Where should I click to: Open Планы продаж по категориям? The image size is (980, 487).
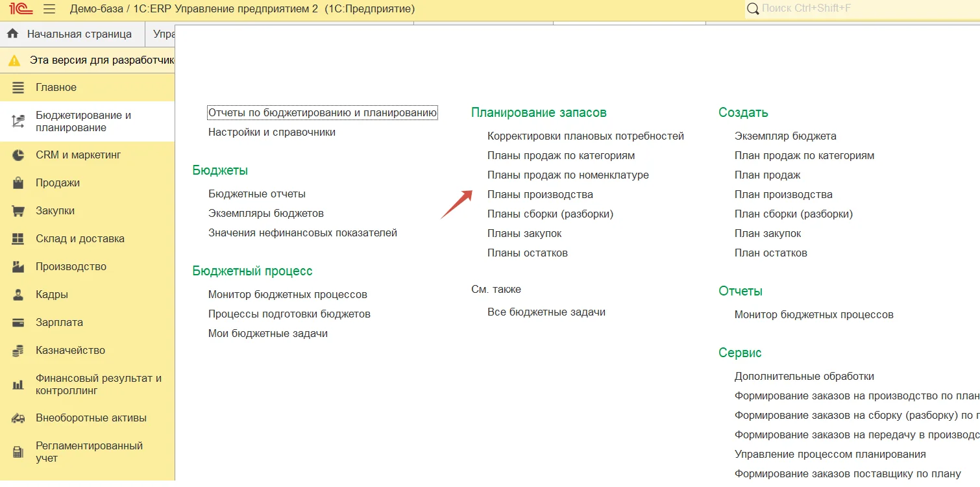[x=561, y=156]
